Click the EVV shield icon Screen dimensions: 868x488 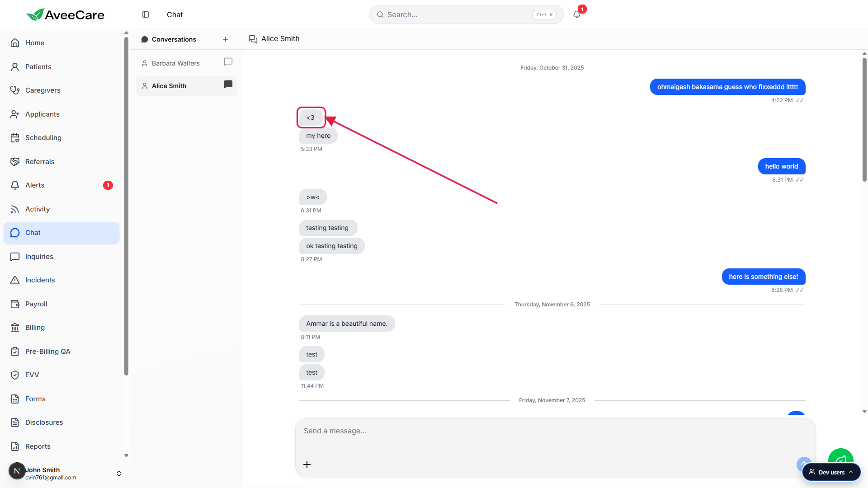[x=15, y=375]
